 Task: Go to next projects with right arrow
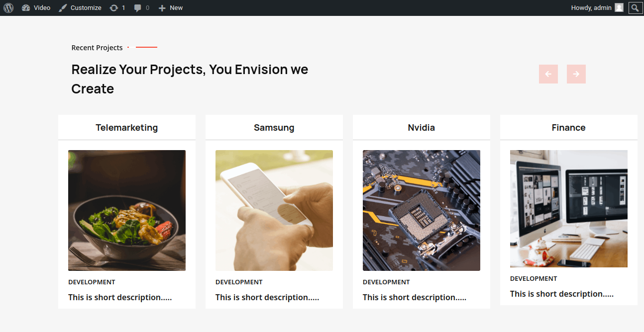(x=576, y=74)
